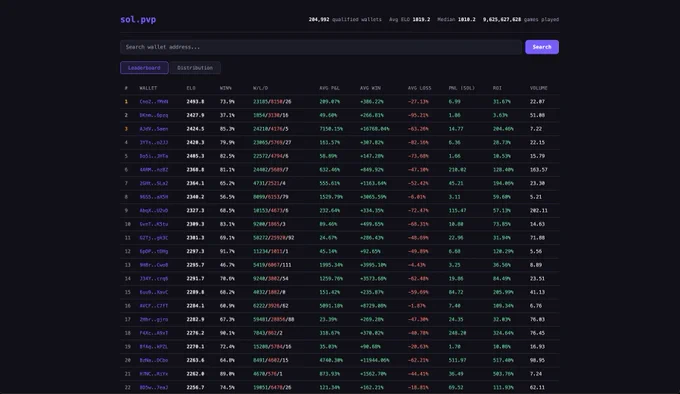Open the rank 19 wallet link
The image size is (680, 394).
tap(154, 347)
